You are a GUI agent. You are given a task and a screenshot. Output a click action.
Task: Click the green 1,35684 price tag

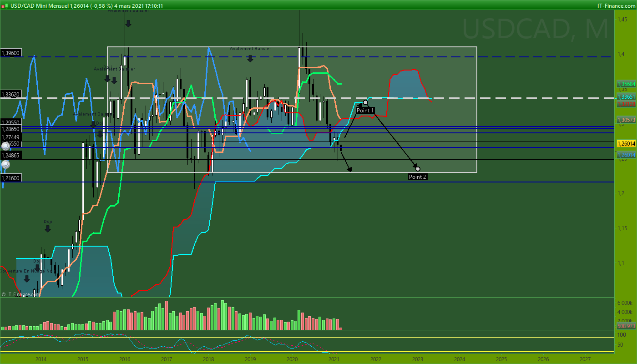coord(626,84)
